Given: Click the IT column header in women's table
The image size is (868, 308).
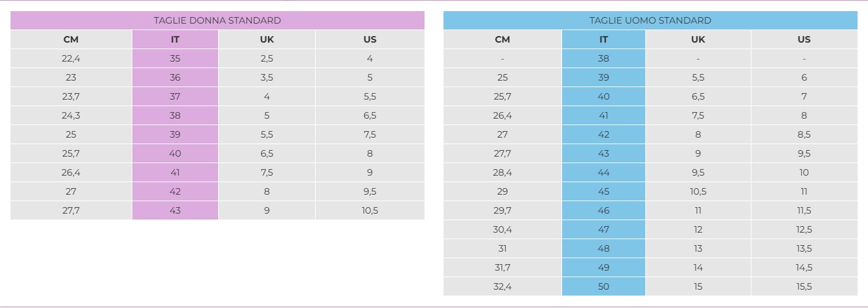Looking at the screenshot, I should pyautogui.click(x=175, y=39).
